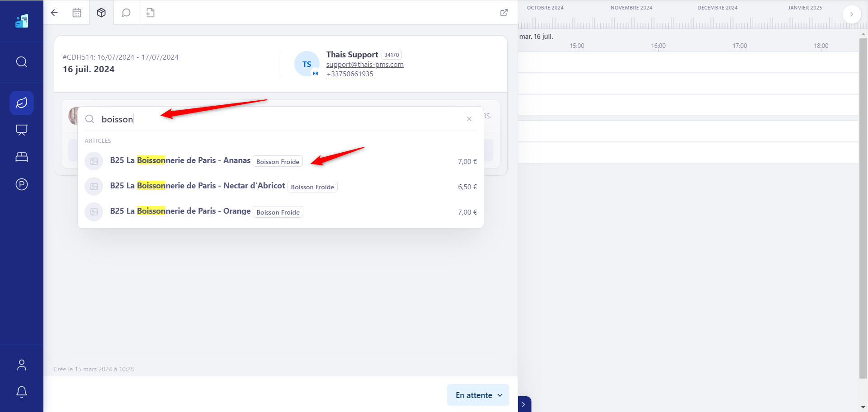Jump to JANVIER 2025 on the timeline

pyautogui.click(x=805, y=8)
